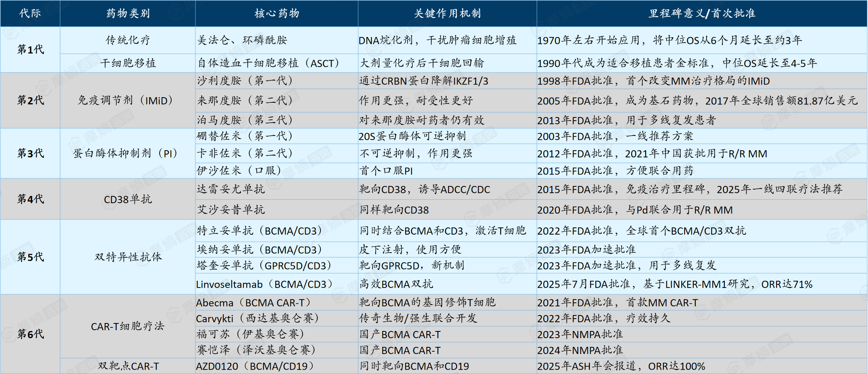Select the 第3代 generation cell

pos(30,153)
